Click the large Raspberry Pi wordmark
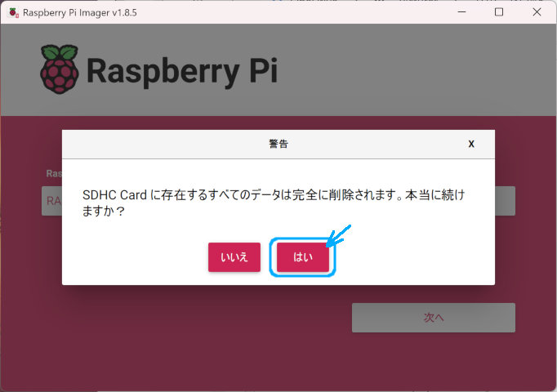This screenshot has height=392, width=557. pos(182,71)
